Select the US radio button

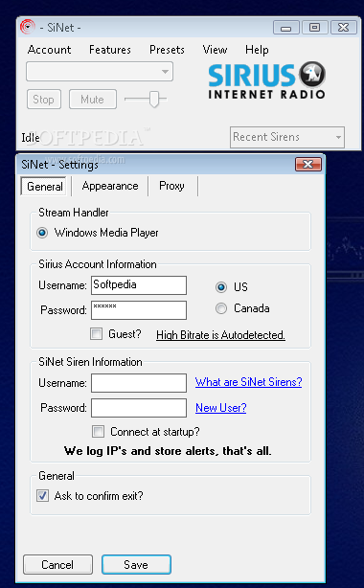(221, 287)
